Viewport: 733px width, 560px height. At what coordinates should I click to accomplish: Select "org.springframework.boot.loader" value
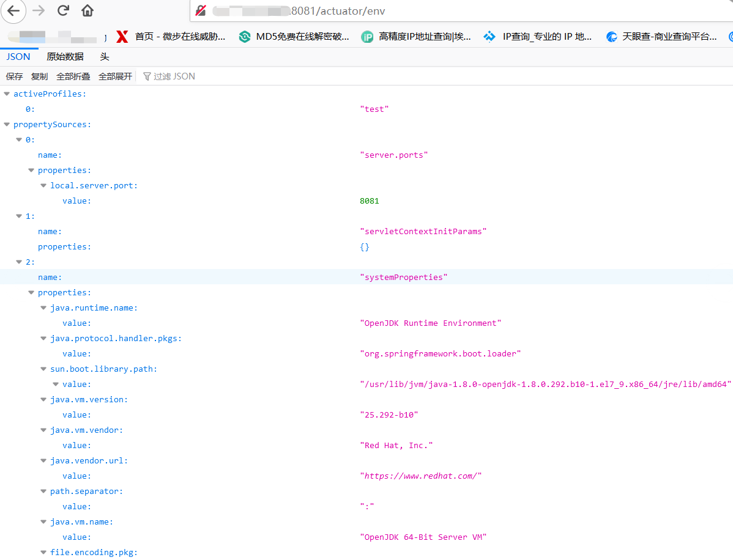[441, 353]
